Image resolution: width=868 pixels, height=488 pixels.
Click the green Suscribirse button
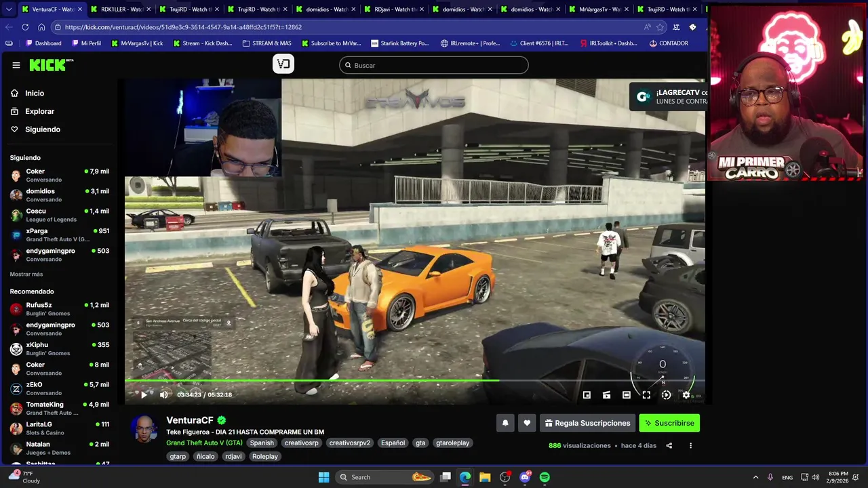coord(669,423)
